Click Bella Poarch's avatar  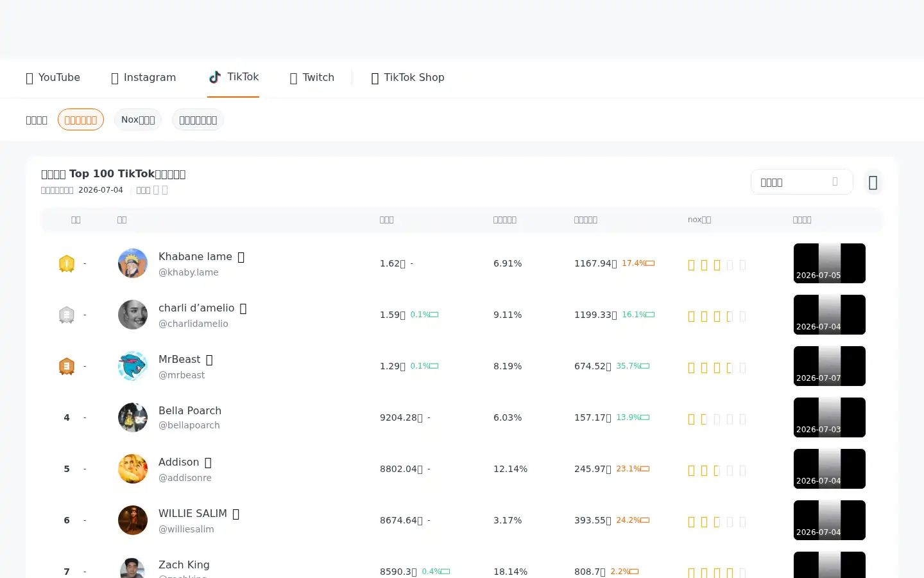(x=133, y=417)
